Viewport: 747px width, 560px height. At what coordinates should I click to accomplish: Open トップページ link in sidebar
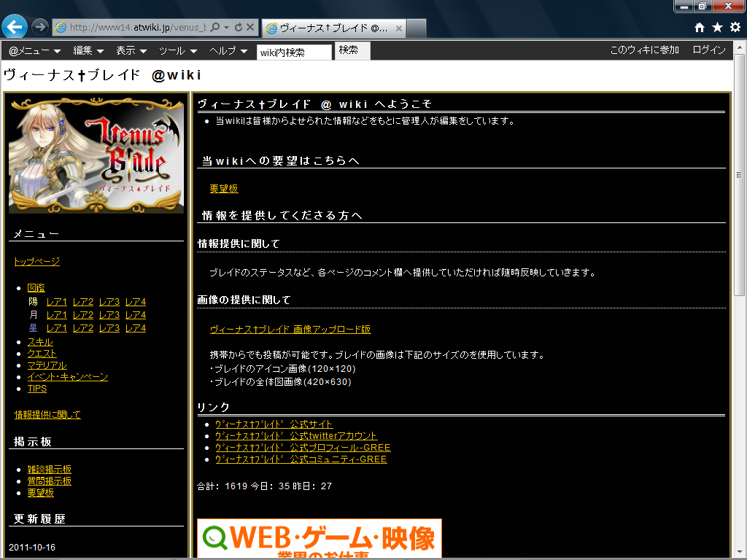pyautogui.click(x=37, y=262)
